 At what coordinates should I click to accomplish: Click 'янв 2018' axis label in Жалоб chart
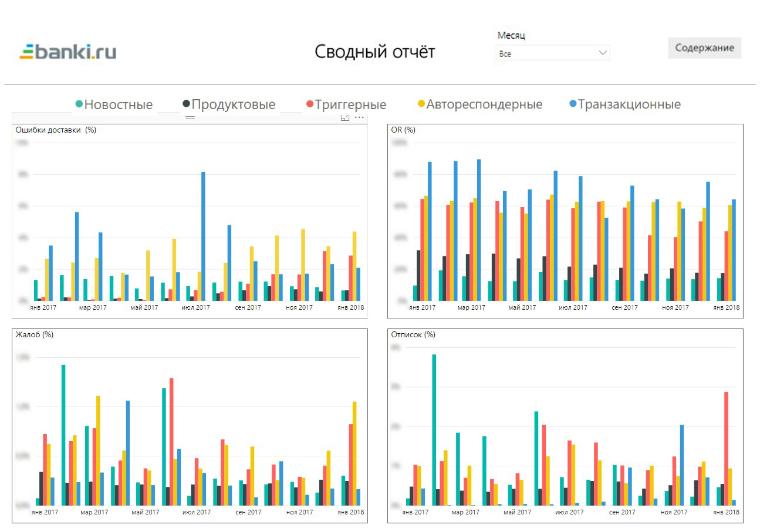pyautogui.click(x=350, y=512)
